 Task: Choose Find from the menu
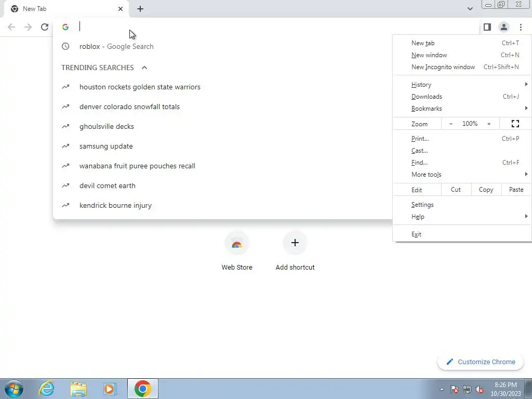(462, 163)
